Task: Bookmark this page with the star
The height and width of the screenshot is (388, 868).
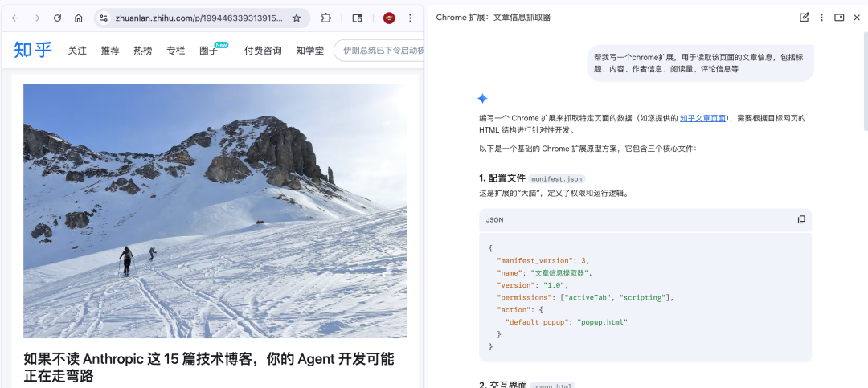Action: 296,18
